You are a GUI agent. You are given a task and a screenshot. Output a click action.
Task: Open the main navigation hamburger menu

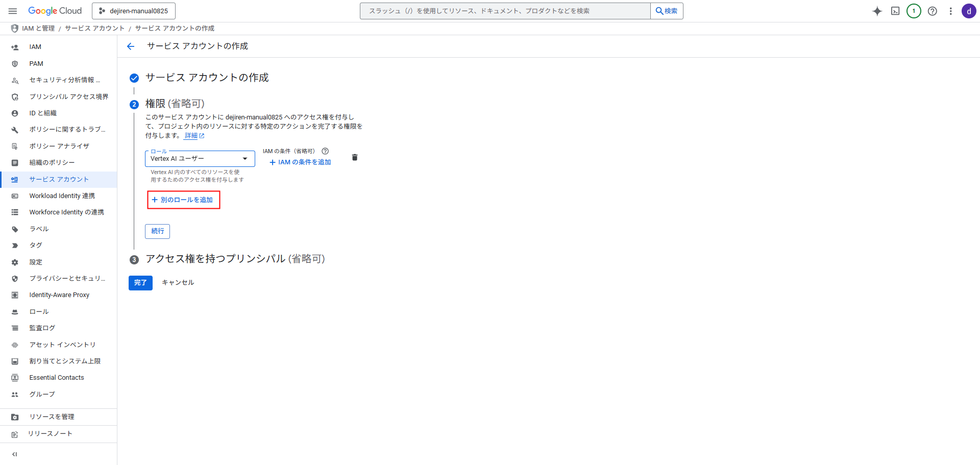click(13, 11)
